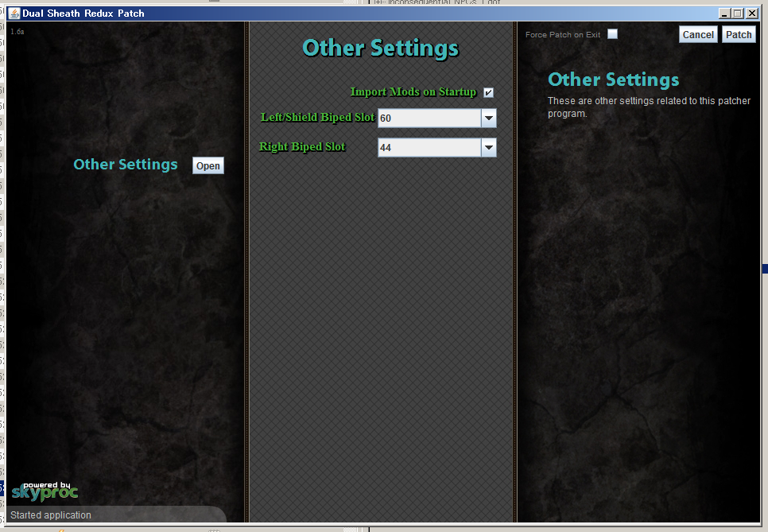
Task: Click the Java icon in the title bar
Action: (14, 14)
